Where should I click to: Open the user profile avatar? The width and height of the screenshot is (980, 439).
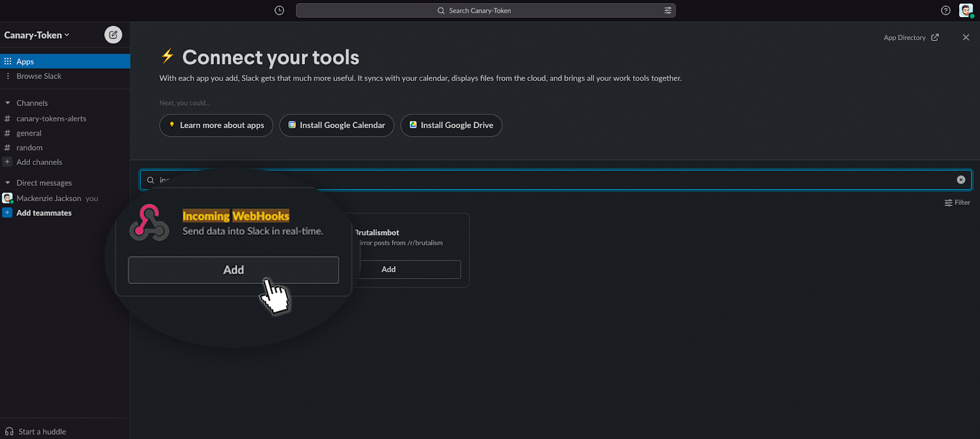tap(966, 10)
